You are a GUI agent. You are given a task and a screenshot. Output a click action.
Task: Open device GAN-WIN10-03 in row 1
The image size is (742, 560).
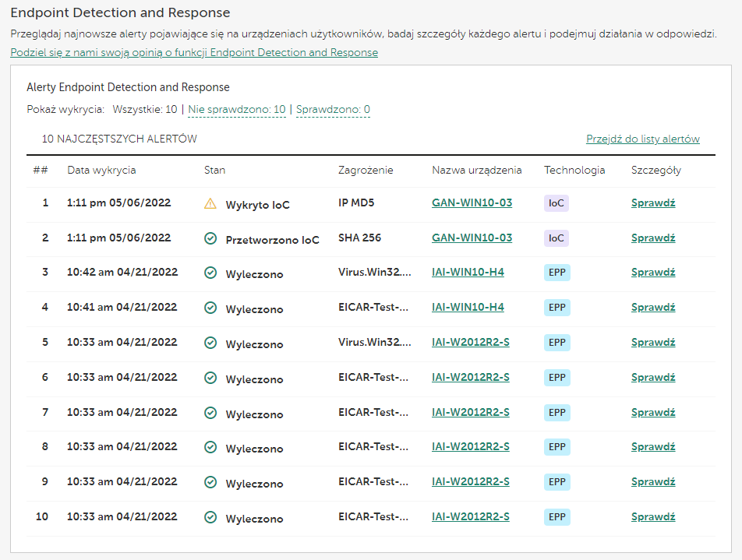coord(472,203)
